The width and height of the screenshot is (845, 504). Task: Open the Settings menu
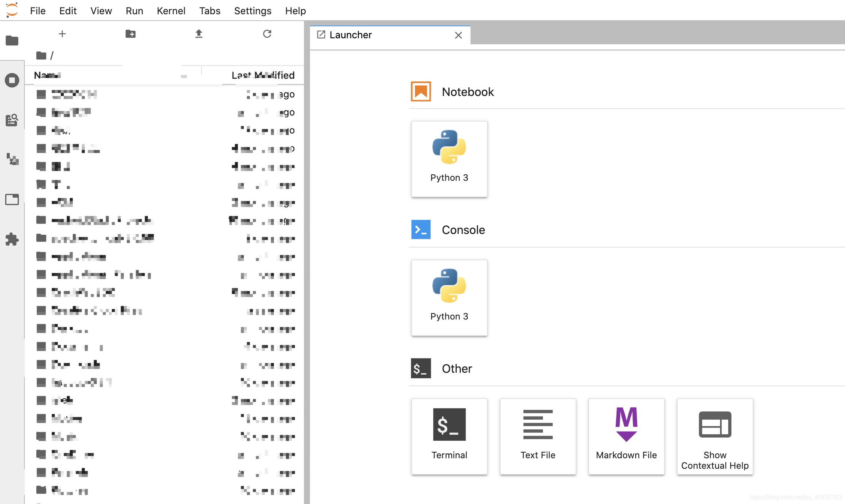(253, 10)
